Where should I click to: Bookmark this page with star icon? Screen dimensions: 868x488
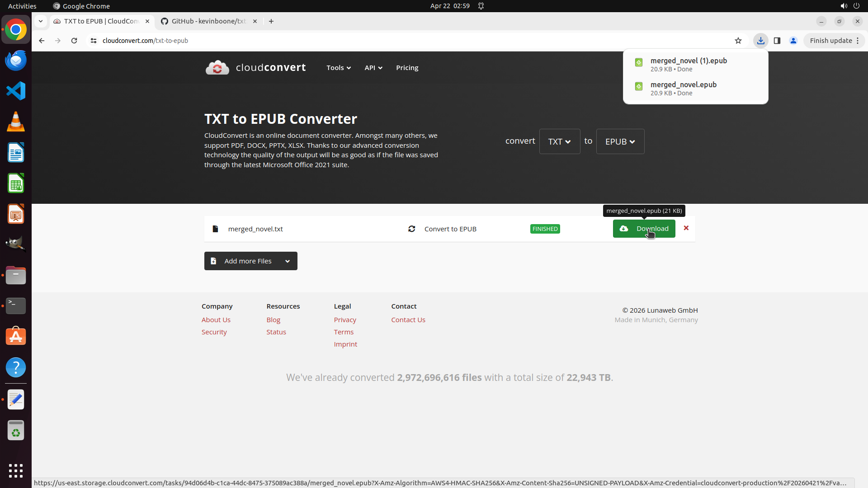tap(738, 41)
